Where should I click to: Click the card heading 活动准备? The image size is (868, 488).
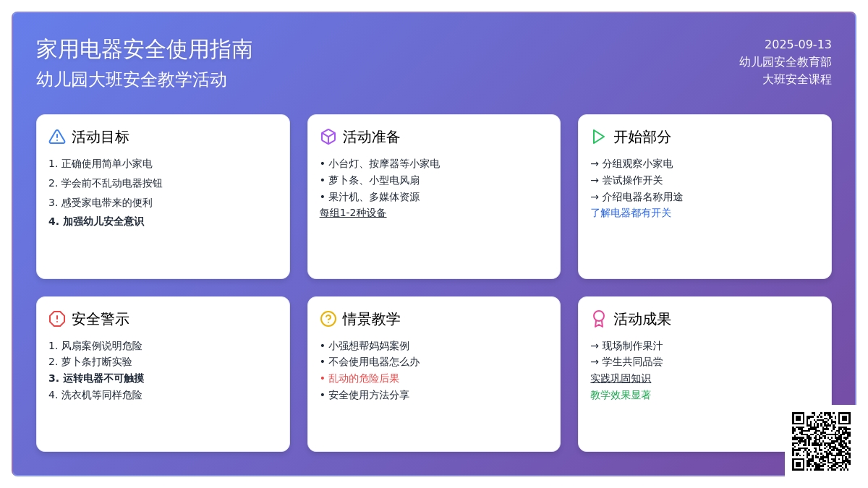(x=371, y=137)
